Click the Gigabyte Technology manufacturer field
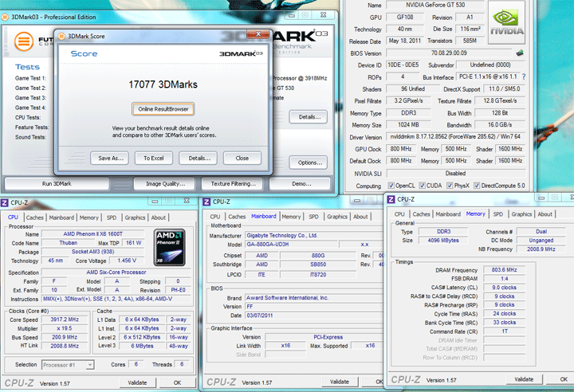The width and height of the screenshot is (574, 392). (x=313, y=235)
